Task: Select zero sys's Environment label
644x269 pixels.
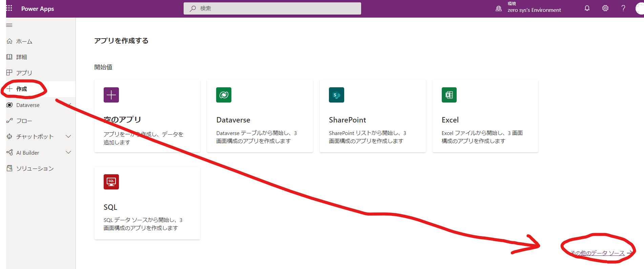Action: [534, 10]
